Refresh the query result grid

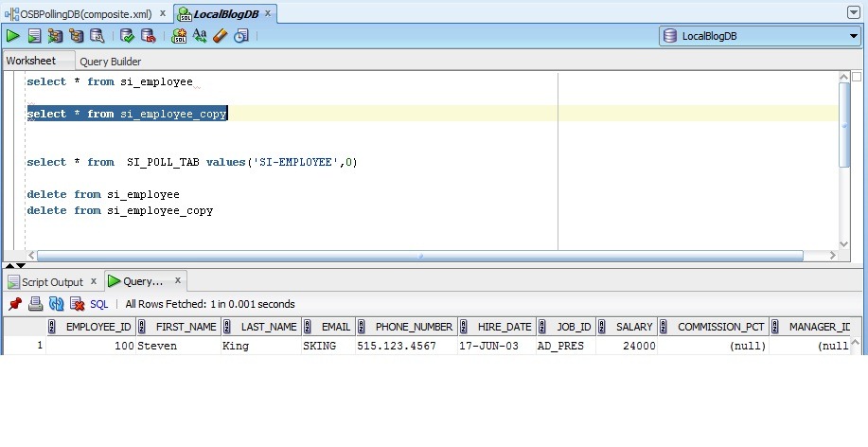point(56,304)
